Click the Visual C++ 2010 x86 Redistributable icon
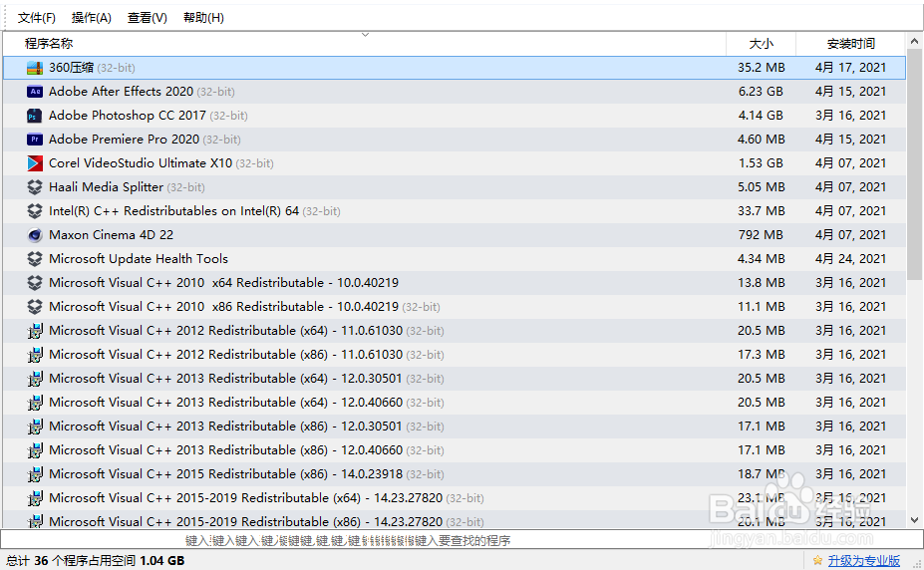 [x=35, y=307]
